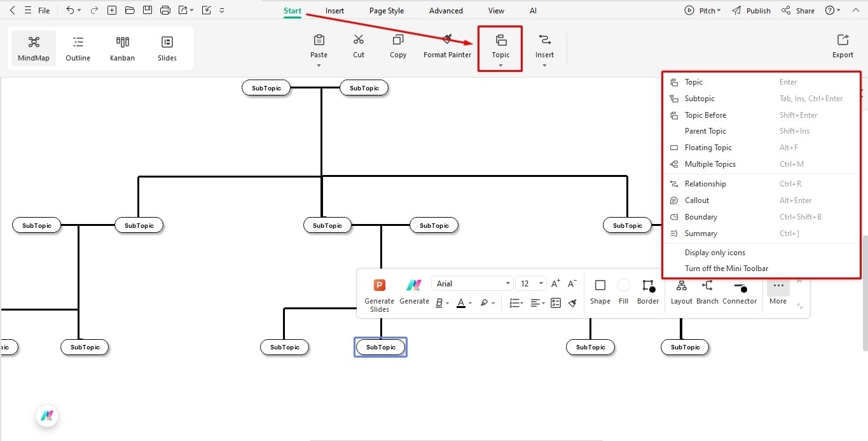
Task: Open the Arial font family dropdown
Action: (472, 283)
